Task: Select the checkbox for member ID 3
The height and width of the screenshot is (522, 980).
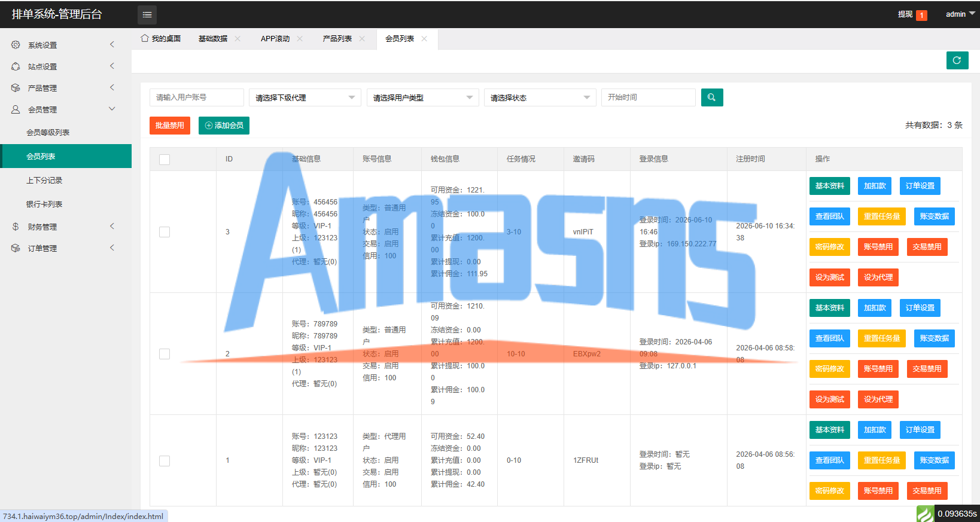Action: tap(165, 232)
